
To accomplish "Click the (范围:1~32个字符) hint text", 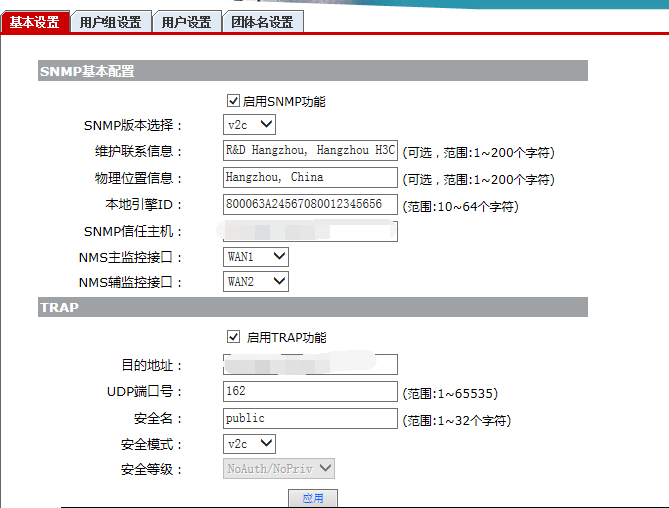I will (x=457, y=421).
